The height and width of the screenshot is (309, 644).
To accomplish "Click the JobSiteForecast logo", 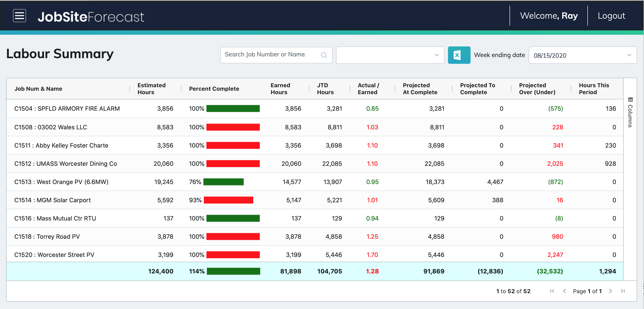I will click(x=91, y=17).
